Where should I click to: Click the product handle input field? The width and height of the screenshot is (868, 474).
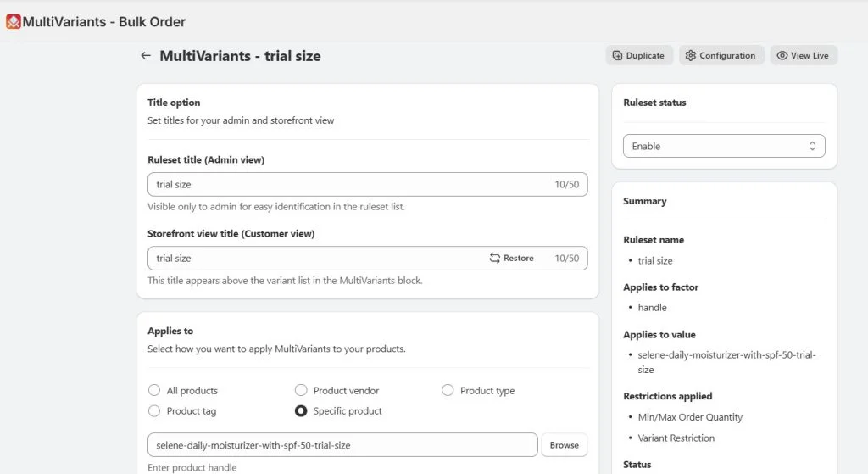point(342,445)
